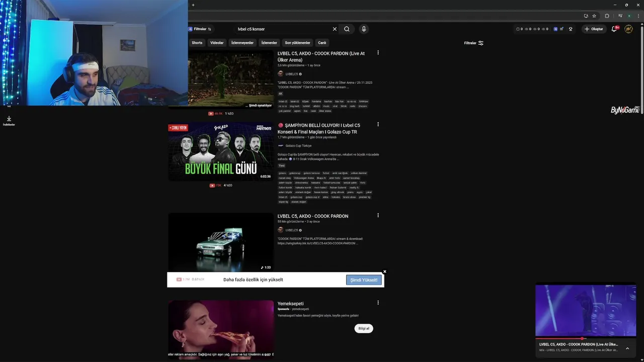Open browser extensions puzzle icon
This screenshot has width=644, height=362.
pyautogui.click(x=607, y=16)
